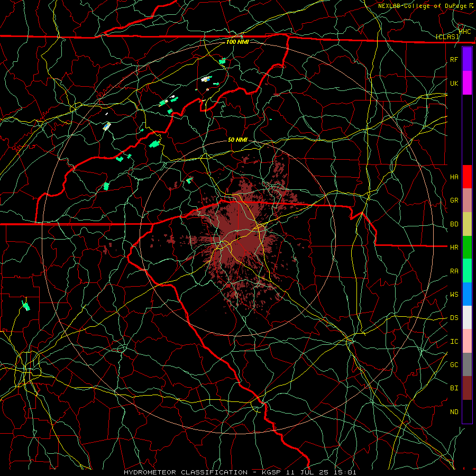476x476 pixels.
Task: Click the IC legend label
Action: pos(454,342)
